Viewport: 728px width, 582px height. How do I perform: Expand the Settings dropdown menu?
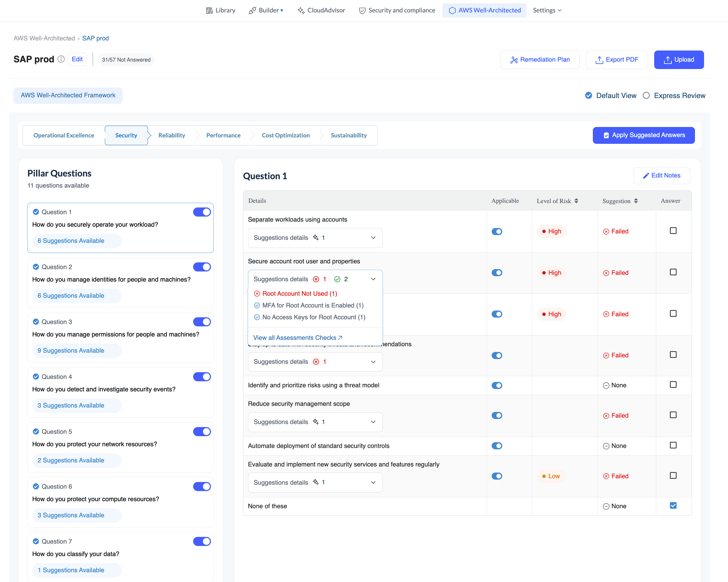(x=547, y=10)
